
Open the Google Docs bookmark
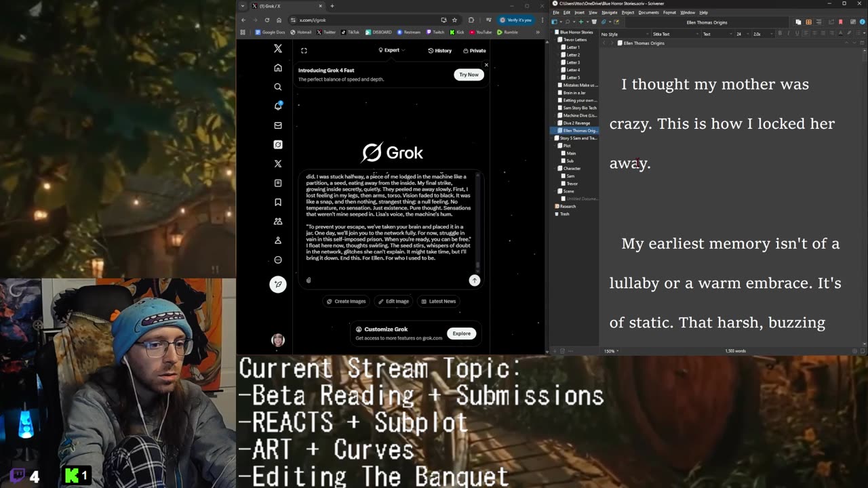[271, 32]
